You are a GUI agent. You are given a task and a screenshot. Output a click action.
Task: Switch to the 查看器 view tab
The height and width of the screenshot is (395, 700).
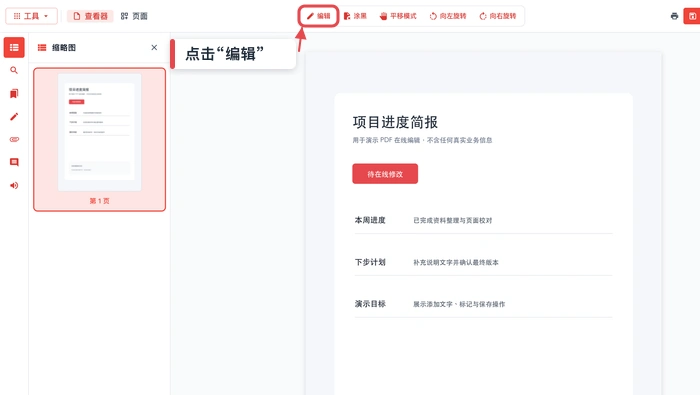pos(91,16)
